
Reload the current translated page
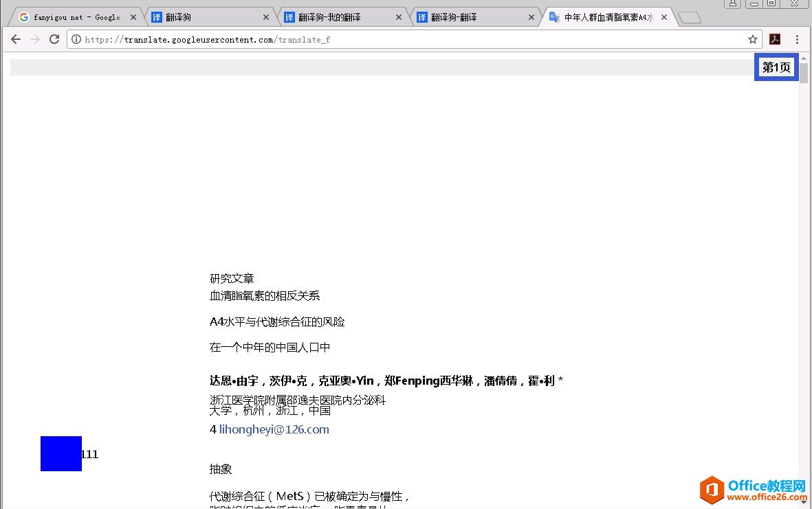pos(54,39)
